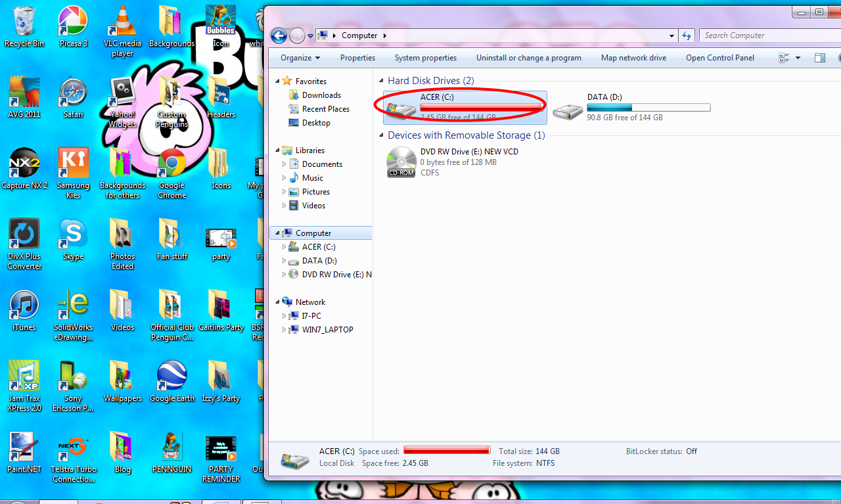Select Telstra Turbo Connection icon

pyautogui.click(x=73, y=457)
